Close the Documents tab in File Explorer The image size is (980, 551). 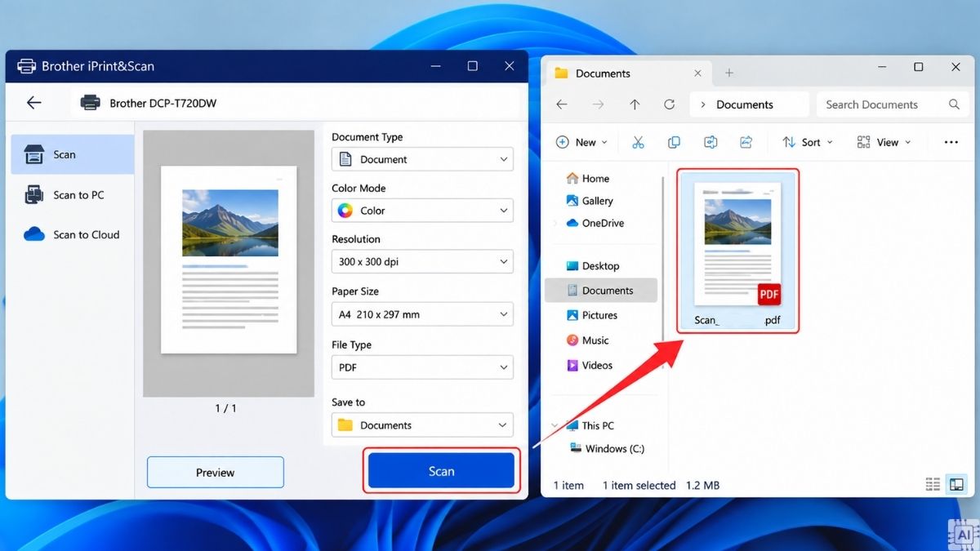click(x=697, y=73)
